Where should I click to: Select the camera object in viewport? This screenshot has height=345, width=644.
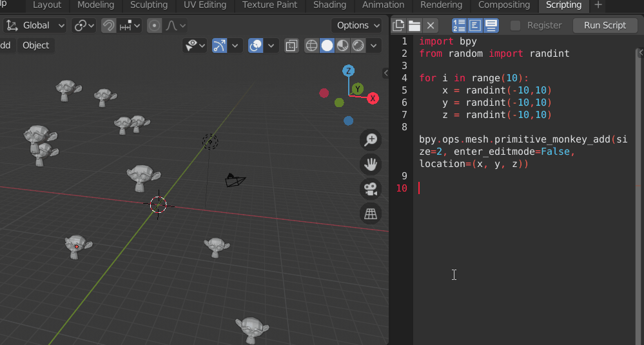click(x=235, y=180)
